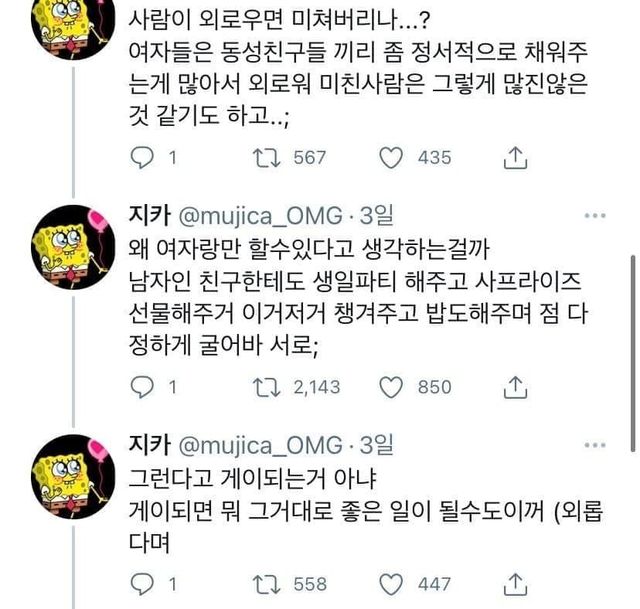Like the tweet with 435 likes

(394, 157)
